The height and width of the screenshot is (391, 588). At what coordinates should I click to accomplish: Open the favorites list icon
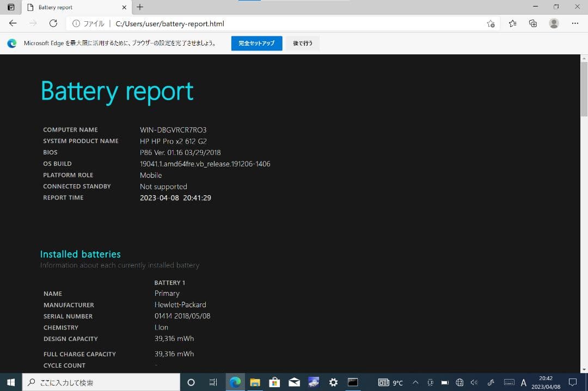click(512, 23)
